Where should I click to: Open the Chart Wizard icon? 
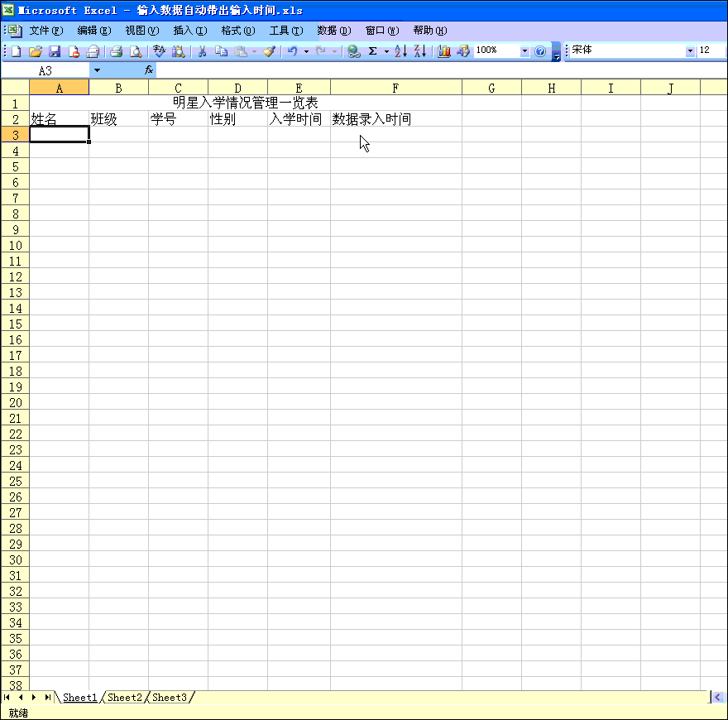444,51
